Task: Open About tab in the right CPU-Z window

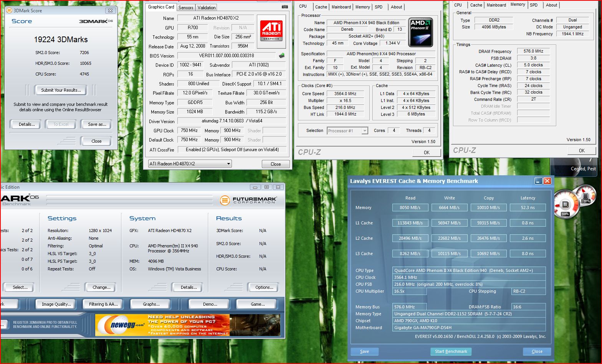Action: pyautogui.click(x=551, y=5)
